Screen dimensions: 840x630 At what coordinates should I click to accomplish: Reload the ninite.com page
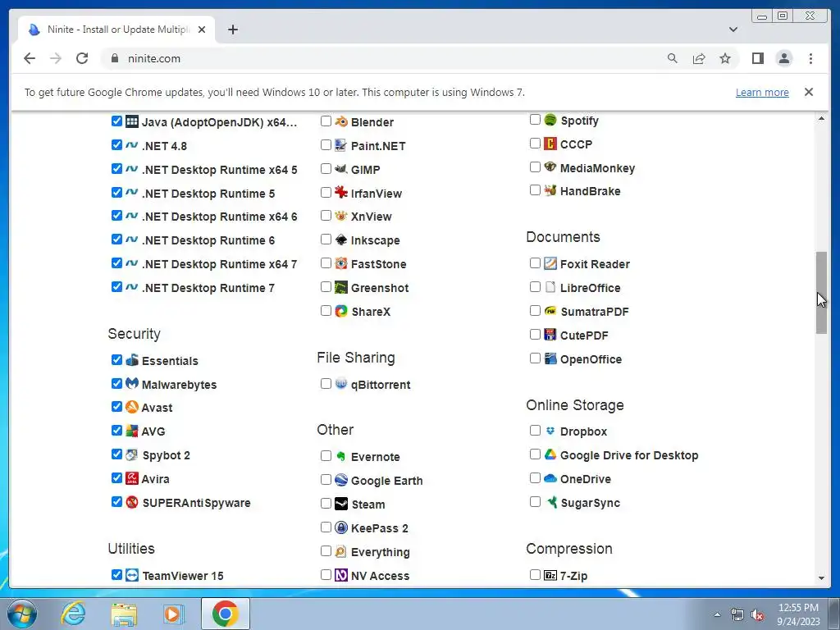(82, 58)
